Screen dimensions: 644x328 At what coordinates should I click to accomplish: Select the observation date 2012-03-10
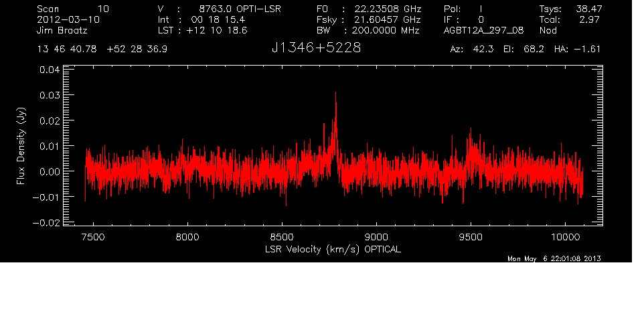(68, 19)
